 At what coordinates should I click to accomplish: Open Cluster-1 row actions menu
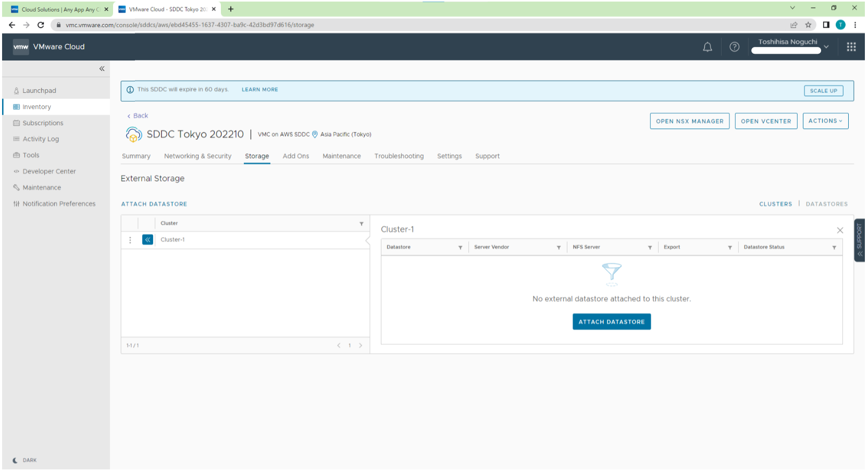(x=130, y=240)
